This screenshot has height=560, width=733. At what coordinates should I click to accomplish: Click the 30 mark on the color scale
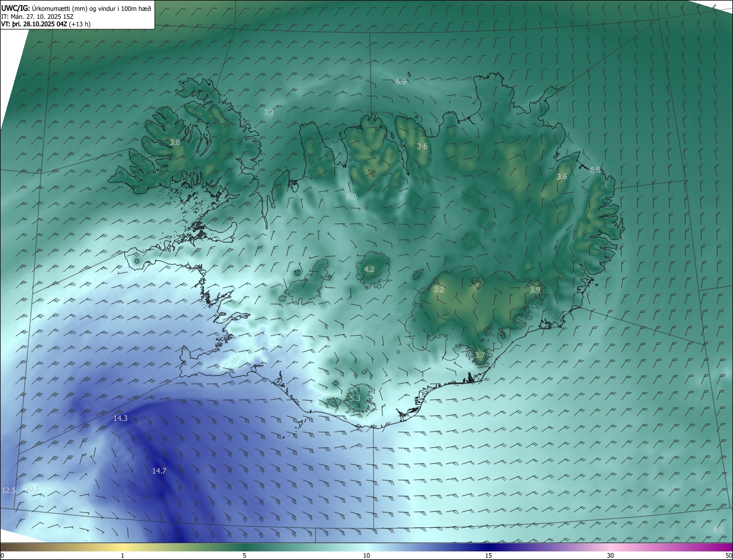click(x=610, y=555)
